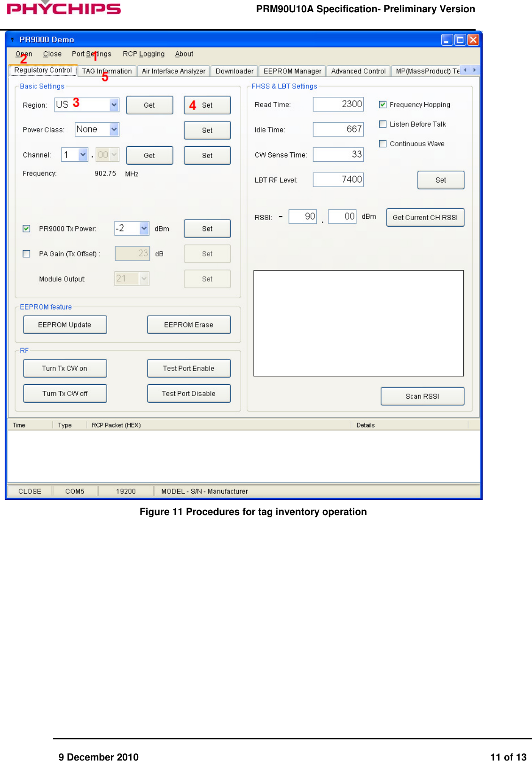Enable Listen Before Talk checkbox
Viewport: 532px width, 761px height.
(383, 124)
